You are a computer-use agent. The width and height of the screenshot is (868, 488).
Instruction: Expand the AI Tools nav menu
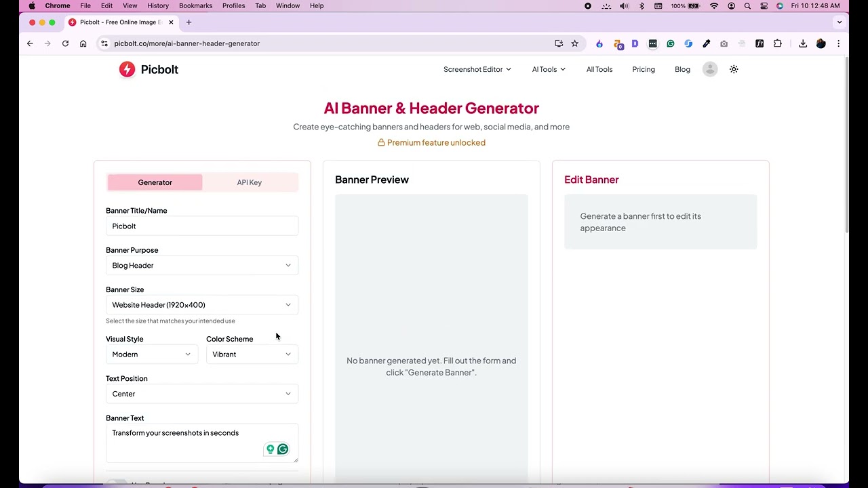coord(549,69)
